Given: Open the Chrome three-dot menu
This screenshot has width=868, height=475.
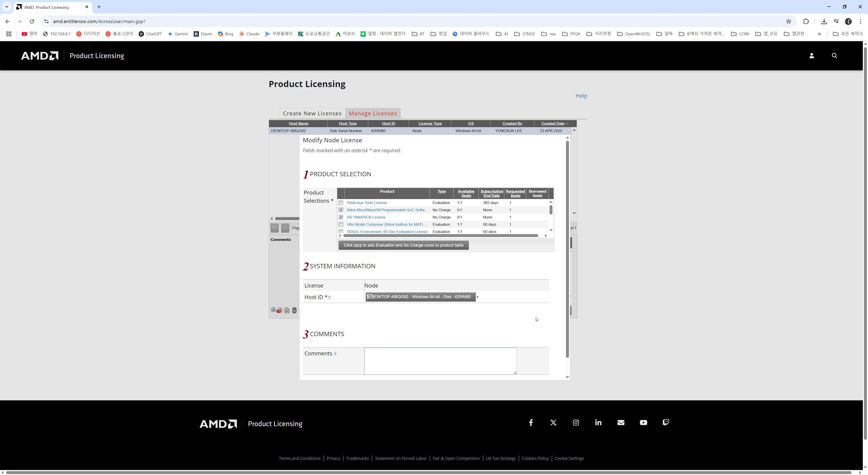Looking at the screenshot, I should click(x=861, y=21).
